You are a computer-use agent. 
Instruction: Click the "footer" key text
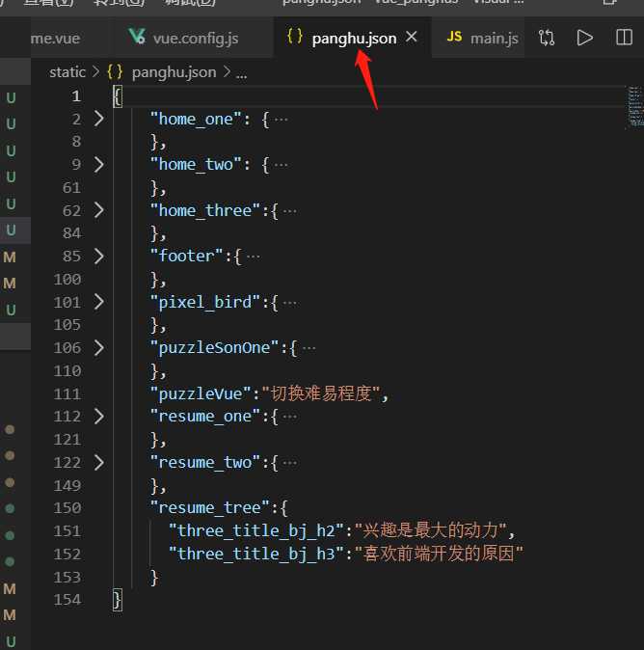[x=187, y=257]
